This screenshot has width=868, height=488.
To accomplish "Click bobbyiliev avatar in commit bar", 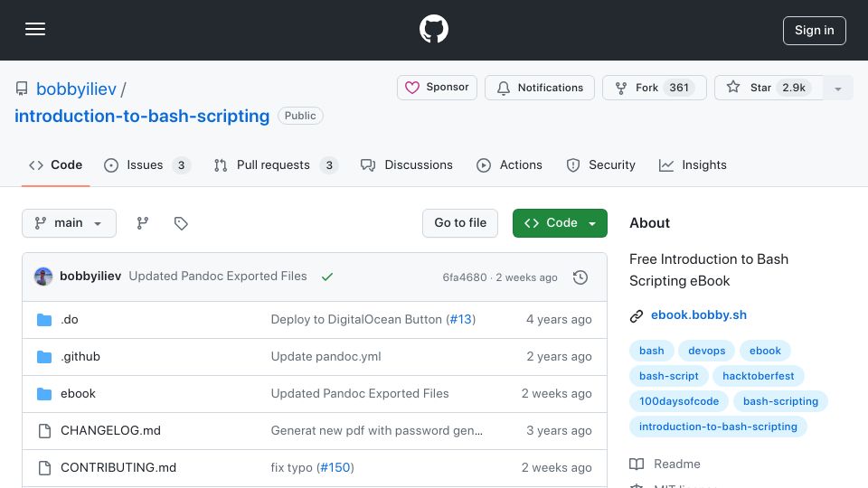I will coord(43,277).
